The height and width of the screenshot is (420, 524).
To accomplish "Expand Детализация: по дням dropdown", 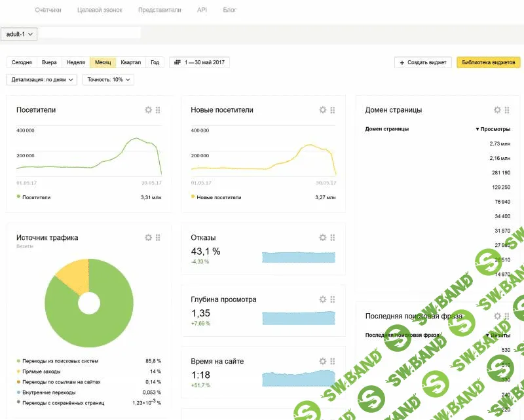I will pos(42,79).
